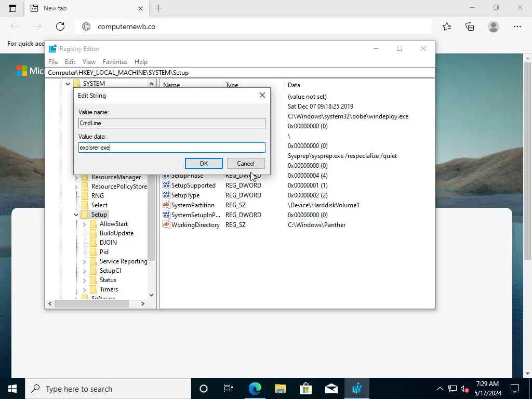Open the Help menu in Registry Editor

[x=141, y=62]
